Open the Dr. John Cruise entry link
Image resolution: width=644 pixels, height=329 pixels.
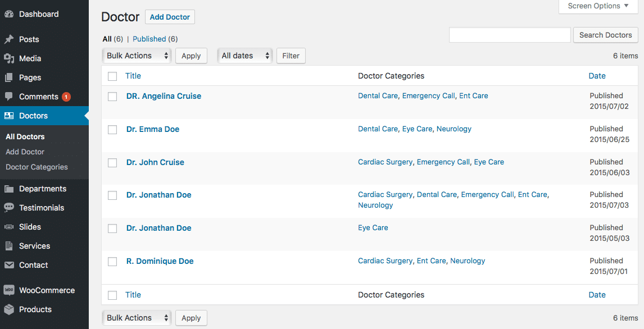click(155, 162)
